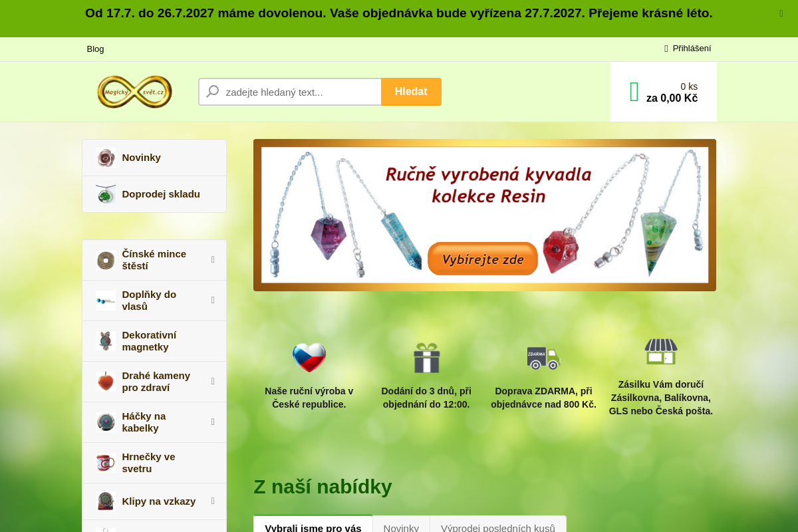Expand the Klipy na vzkazy submenu
The image size is (798, 532).
[x=213, y=501]
